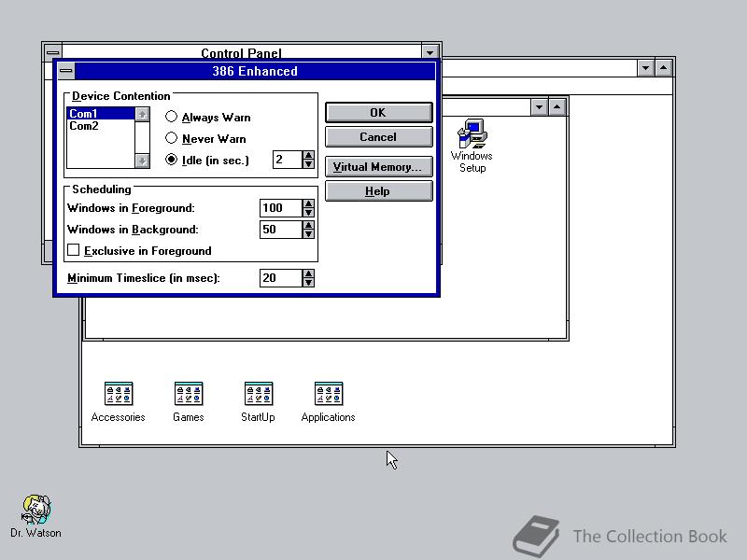Click the Windows in Background field

point(281,230)
